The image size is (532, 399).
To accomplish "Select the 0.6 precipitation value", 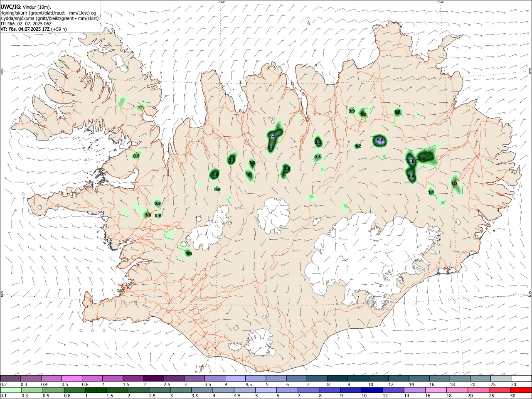I will click(158, 216).
